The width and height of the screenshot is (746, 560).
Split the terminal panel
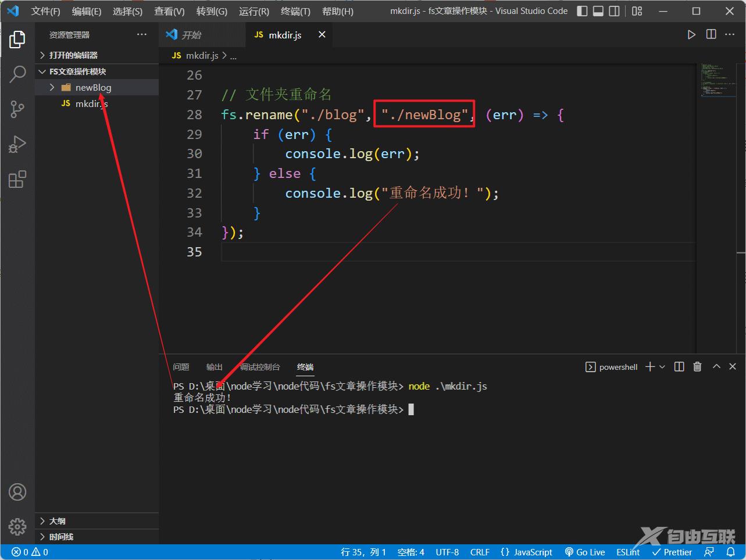pyautogui.click(x=679, y=366)
